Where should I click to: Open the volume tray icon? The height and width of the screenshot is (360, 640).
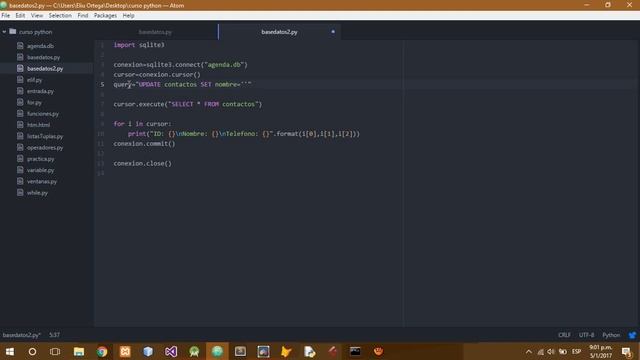click(x=551, y=351)
